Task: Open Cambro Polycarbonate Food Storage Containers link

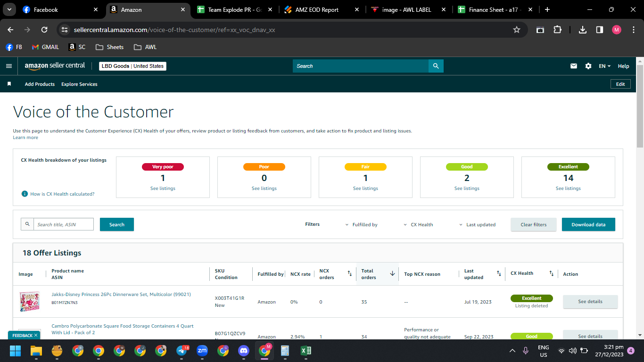Action: [123, 329]
